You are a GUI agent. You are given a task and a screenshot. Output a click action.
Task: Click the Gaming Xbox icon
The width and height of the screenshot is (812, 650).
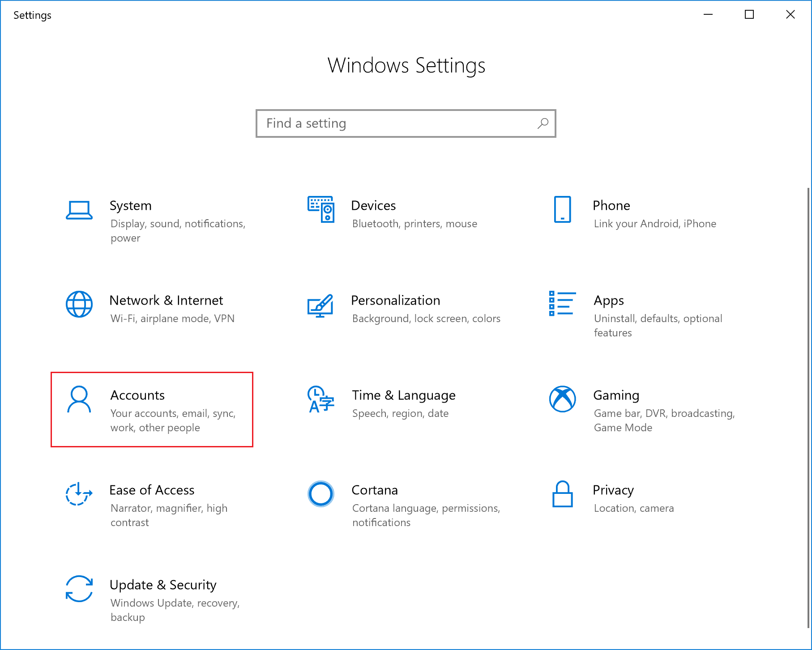pos(563,399)
